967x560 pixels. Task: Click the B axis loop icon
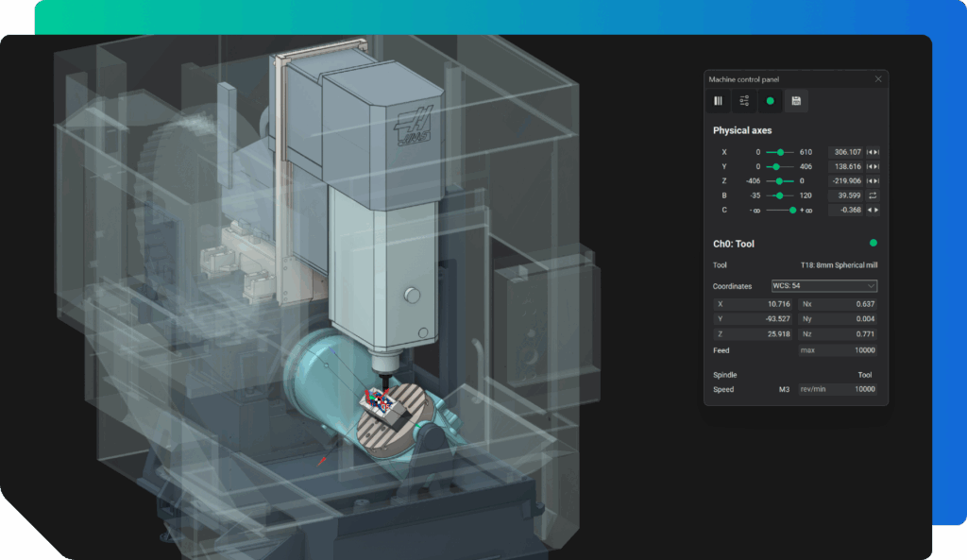click(x=874, y=195)
